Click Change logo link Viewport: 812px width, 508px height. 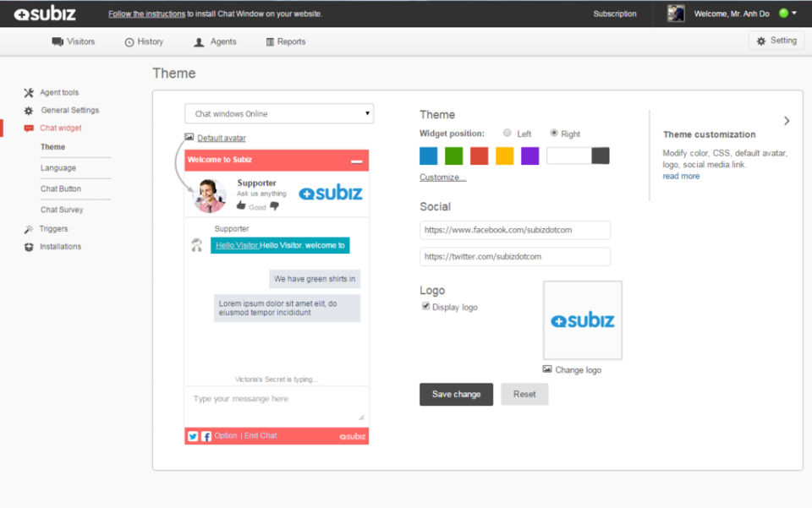[578, 370]
